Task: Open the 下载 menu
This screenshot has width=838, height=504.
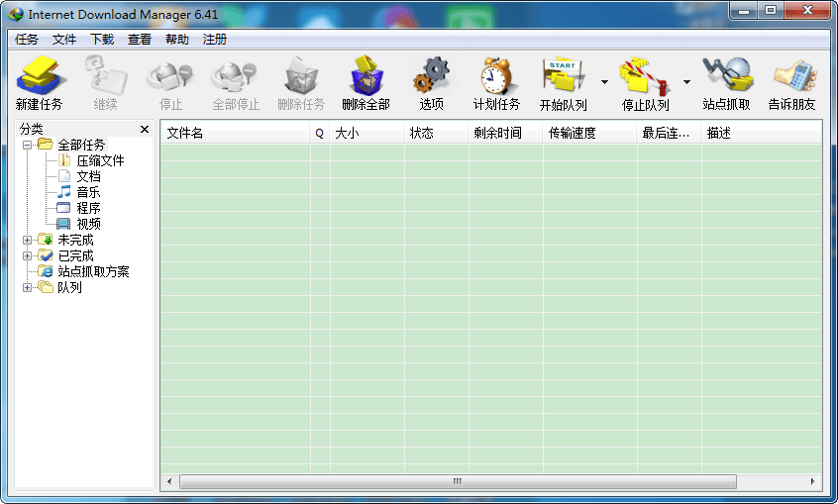Action: pos(102,39)
